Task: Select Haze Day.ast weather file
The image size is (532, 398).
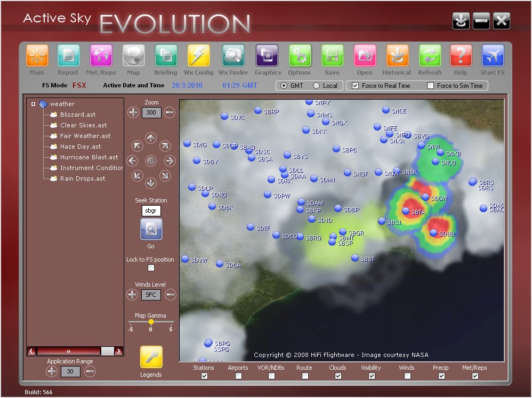Action: (x=80, y=147)
